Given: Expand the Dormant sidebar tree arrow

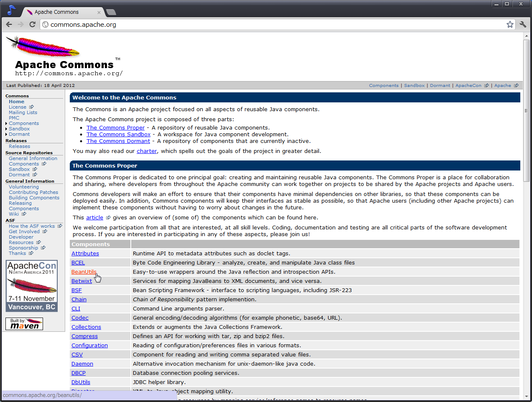Looking at the screenshot, I should click(x=6, y=135).
